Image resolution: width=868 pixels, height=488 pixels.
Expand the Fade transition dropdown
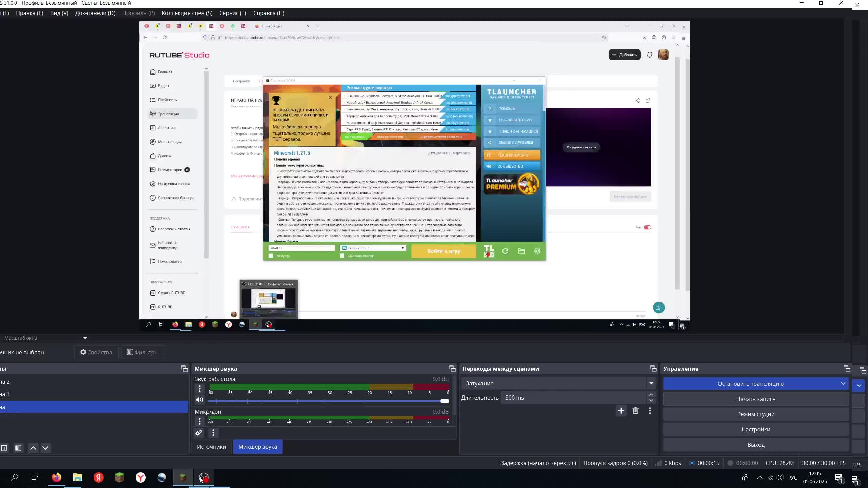[x=651, y=383]
